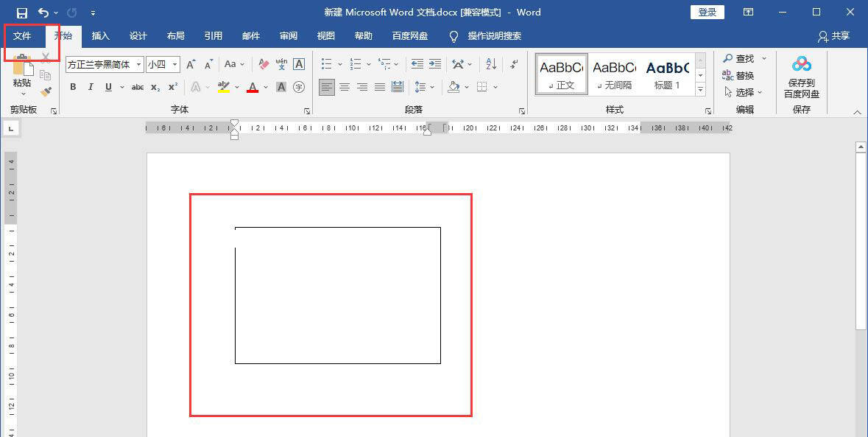Enable center paragraph alignment
This screenshot has height=437, width=868.
345,87
